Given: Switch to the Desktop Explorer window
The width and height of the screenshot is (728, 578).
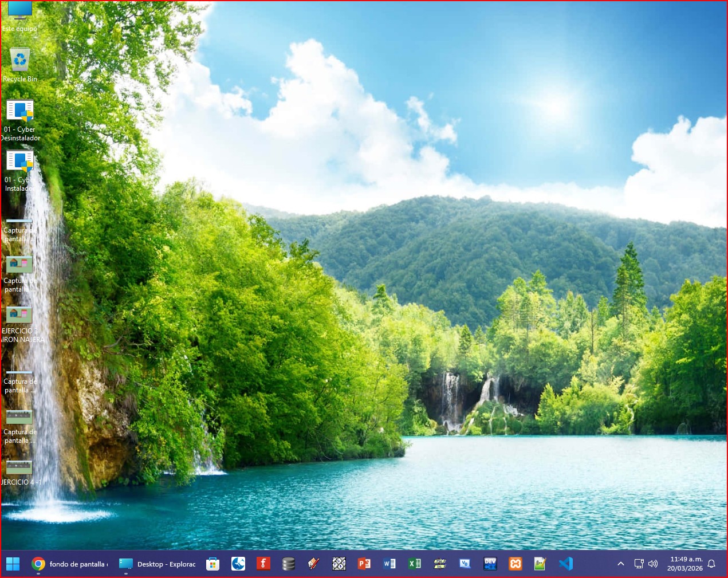Looking at the screenshot, I should 158,564.
